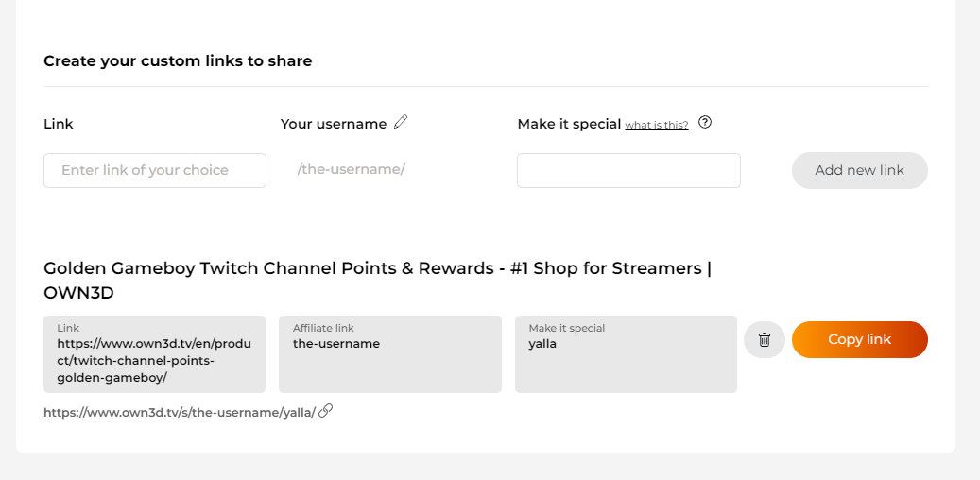This screenshot has height=480, width=980.
Task: Click the question mark help icon
Action: pos(705,122)
